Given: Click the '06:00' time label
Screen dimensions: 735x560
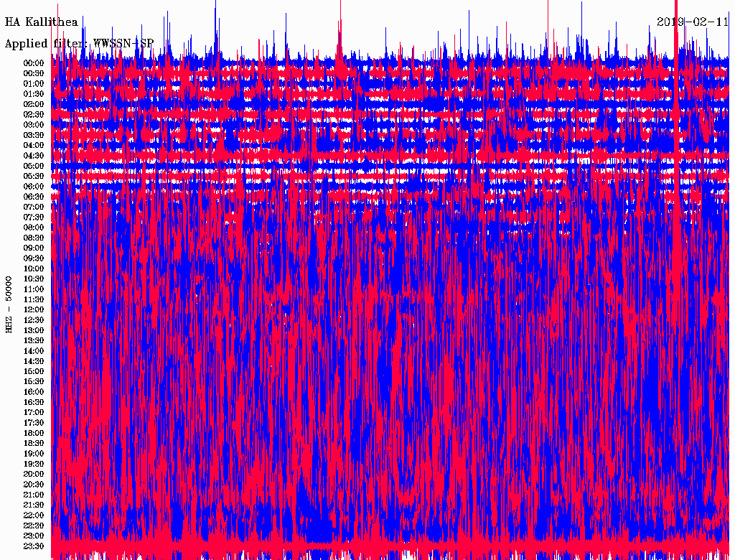Looking at the screenshot, I should click(34, 187).
